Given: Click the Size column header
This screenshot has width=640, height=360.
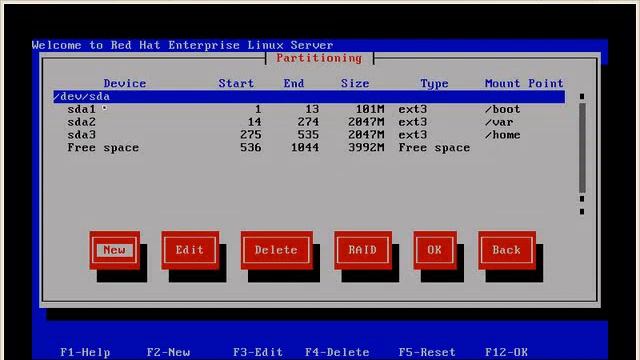Looking at the screenshot, I should pyautogui.click(x=355, y=84).
